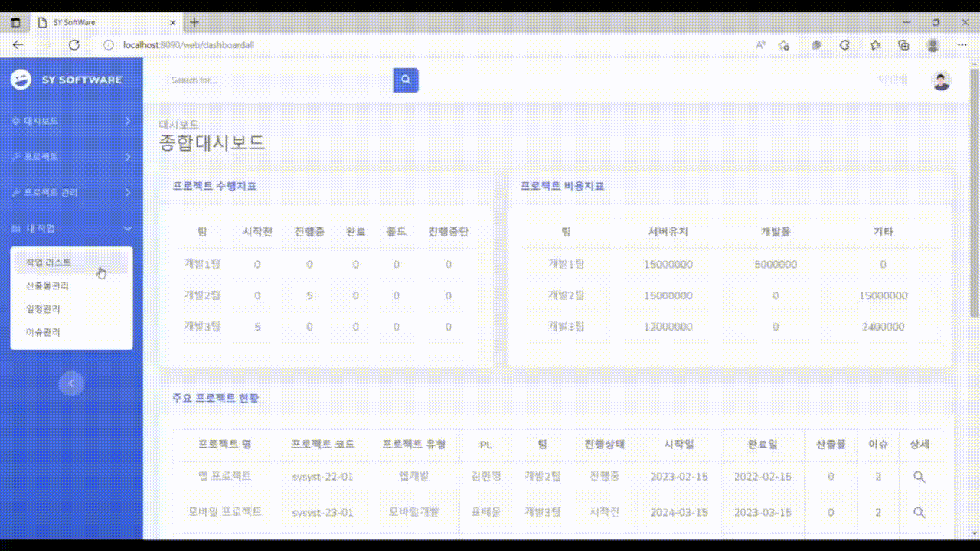980x551 pixels.
Task: Open details for 앱 프로젝트 row
Action: click(920, 477)
